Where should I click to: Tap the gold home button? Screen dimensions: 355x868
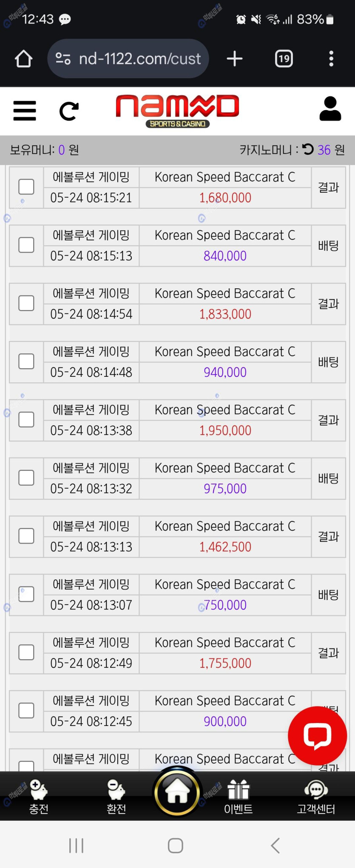[x=177, y=792]
